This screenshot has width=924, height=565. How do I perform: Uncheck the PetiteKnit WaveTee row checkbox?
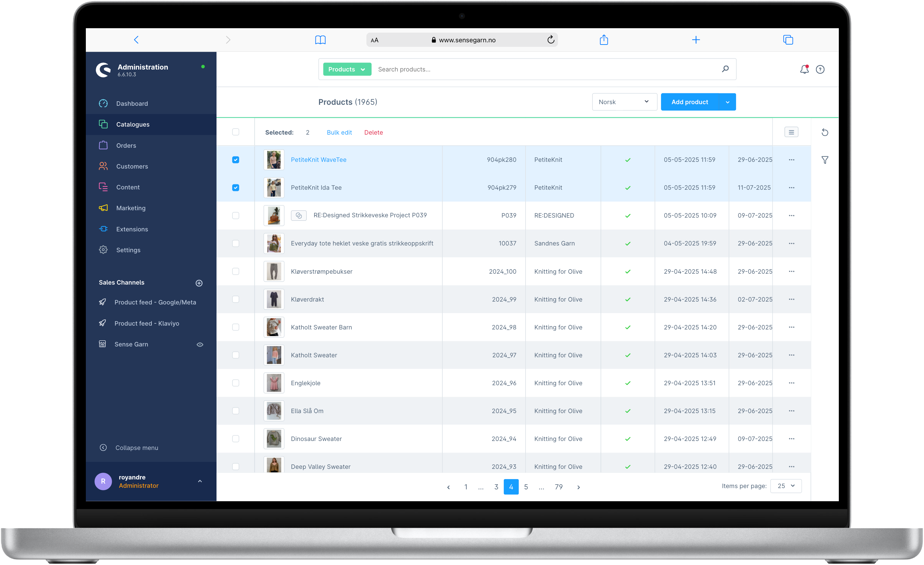[235, 160]
